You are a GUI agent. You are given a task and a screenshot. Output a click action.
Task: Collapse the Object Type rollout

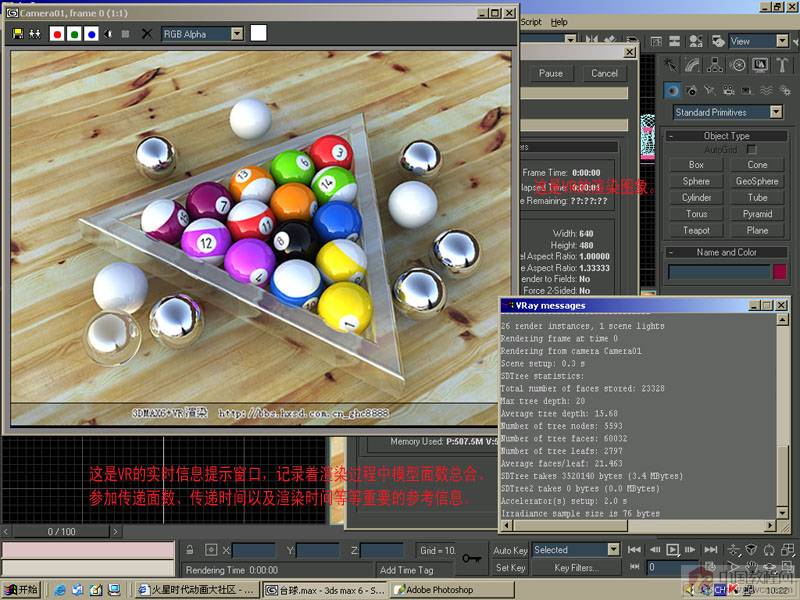[727, 136]
